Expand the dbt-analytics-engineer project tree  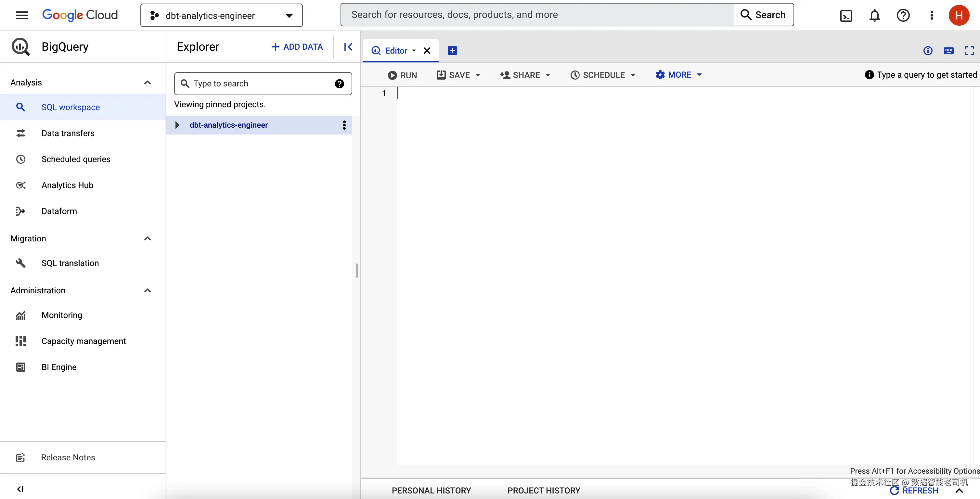[x=177, y=125]
